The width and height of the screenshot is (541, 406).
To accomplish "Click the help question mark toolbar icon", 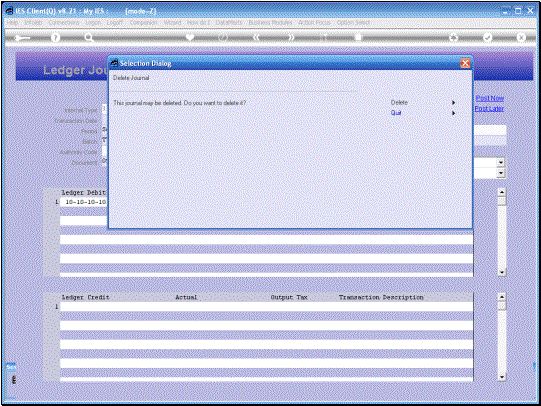I will 55,37.
